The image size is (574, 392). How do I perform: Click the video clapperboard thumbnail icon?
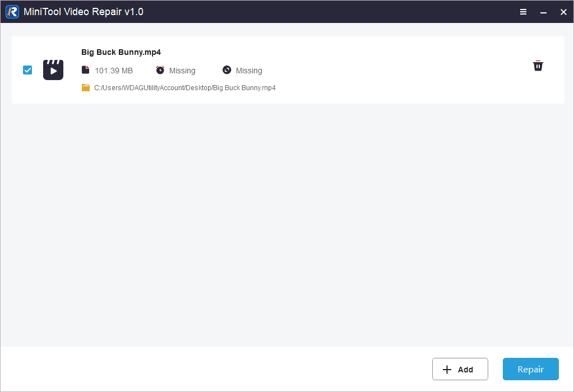click(53, 70)
